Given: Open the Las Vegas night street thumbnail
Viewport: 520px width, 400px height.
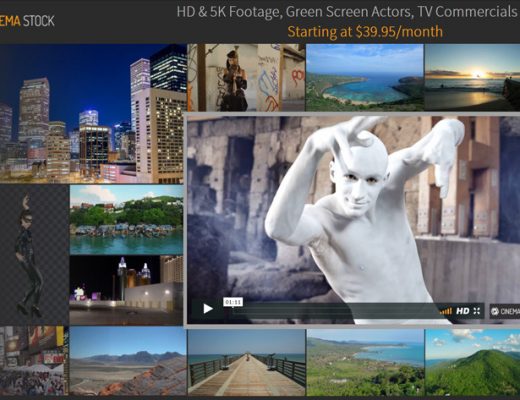Looking at the screenshot, I should [126, 290].
